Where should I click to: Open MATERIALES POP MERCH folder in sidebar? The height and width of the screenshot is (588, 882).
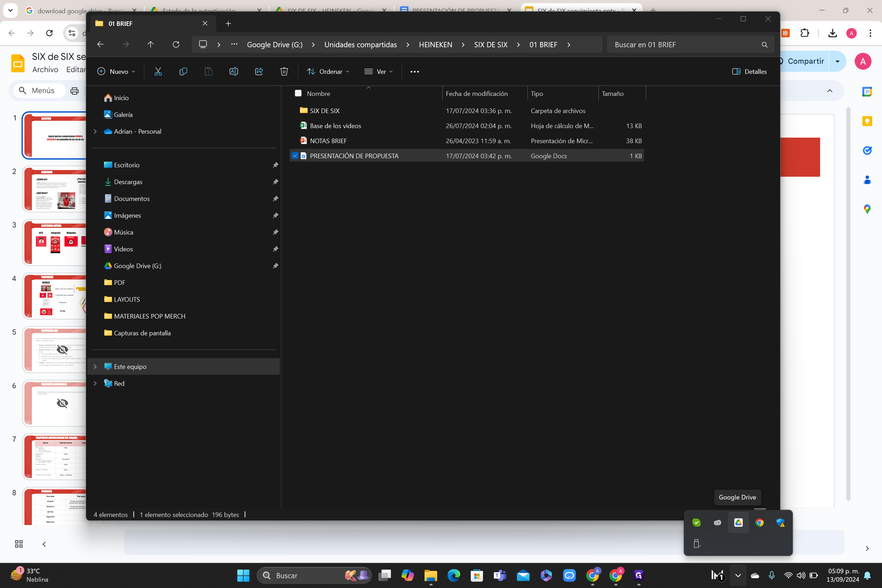(x=149, y=316)
